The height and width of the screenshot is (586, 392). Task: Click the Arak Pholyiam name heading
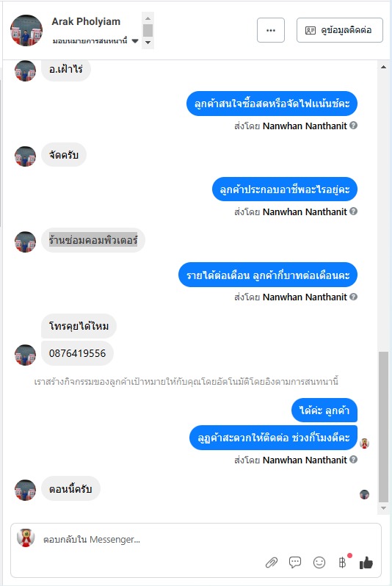point(86,22)
